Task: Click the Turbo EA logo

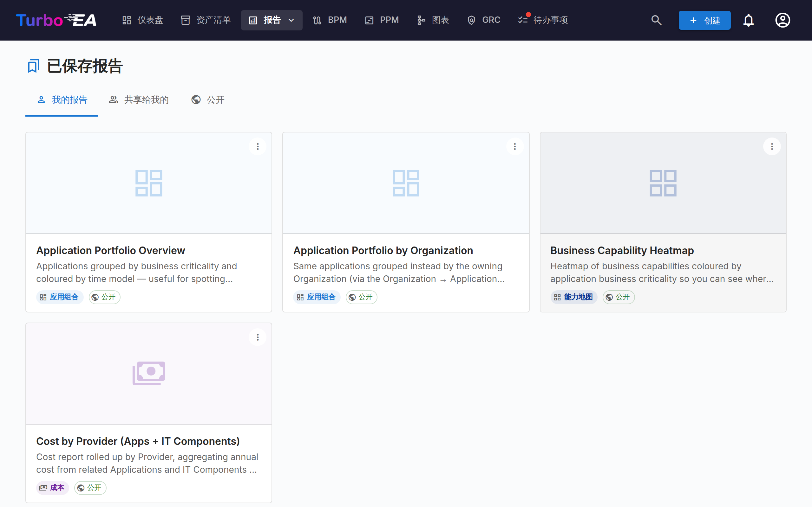Action: [x=56, y=20]
